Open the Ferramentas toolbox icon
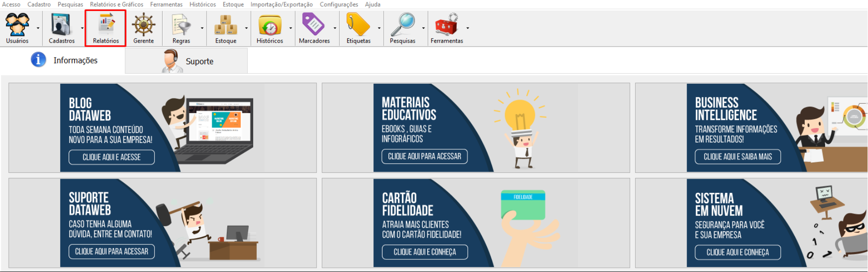The width and height of the screenshot is (868, 272). pyautogui.click(x=447, y=24)
